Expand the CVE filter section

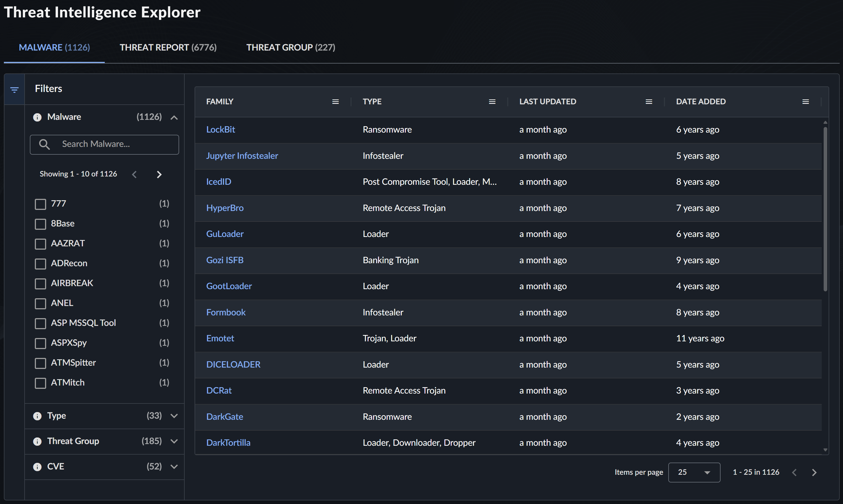(x=174, y=467)
